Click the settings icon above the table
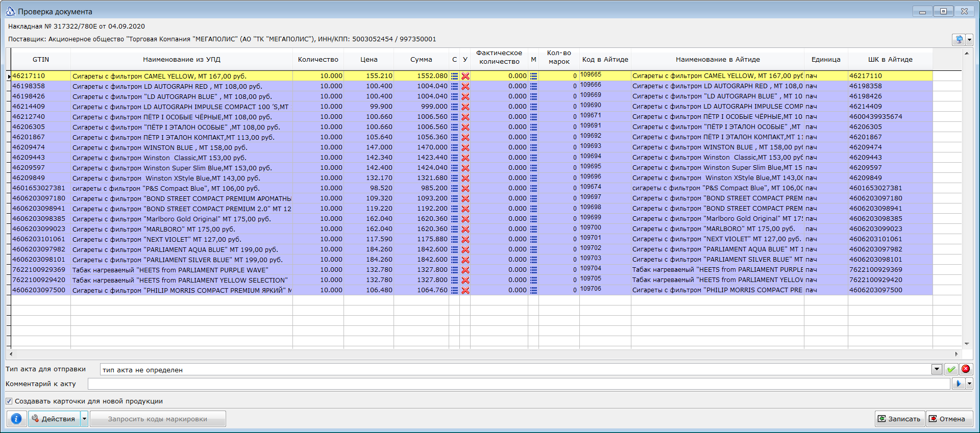Image resolution: width=980 pixels, height=433 pixels. 959,39
